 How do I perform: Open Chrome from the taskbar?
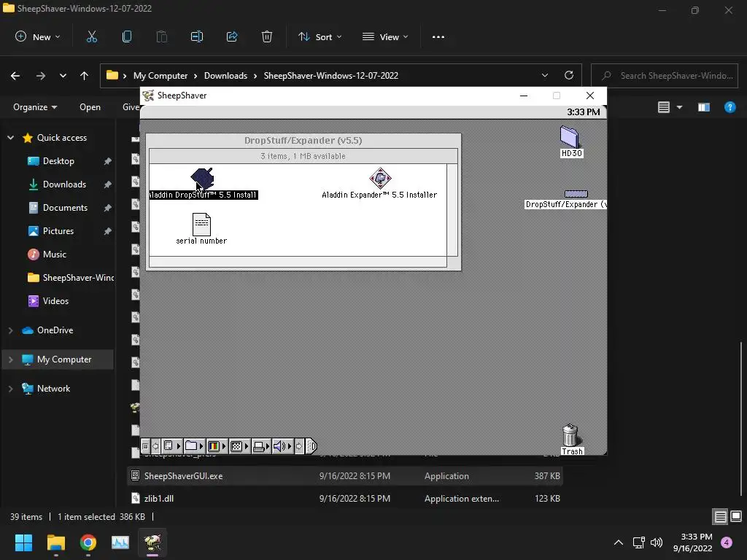[x=88, y=542]
